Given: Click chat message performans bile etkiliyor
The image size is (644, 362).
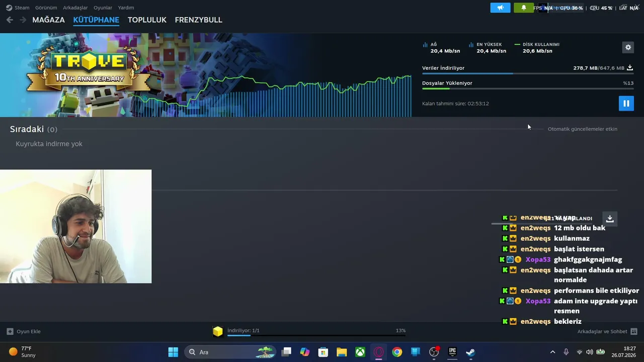Looking at the screenshot, I should 596,291.
